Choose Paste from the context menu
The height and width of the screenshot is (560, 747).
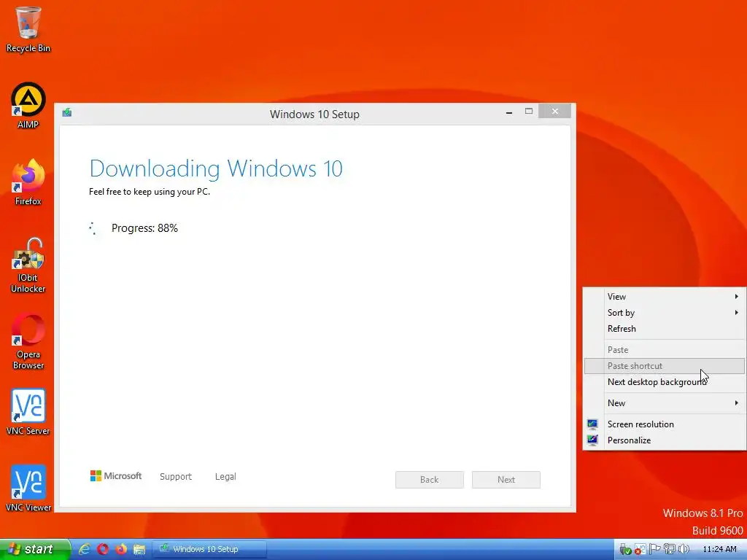[x=665, y=350]
